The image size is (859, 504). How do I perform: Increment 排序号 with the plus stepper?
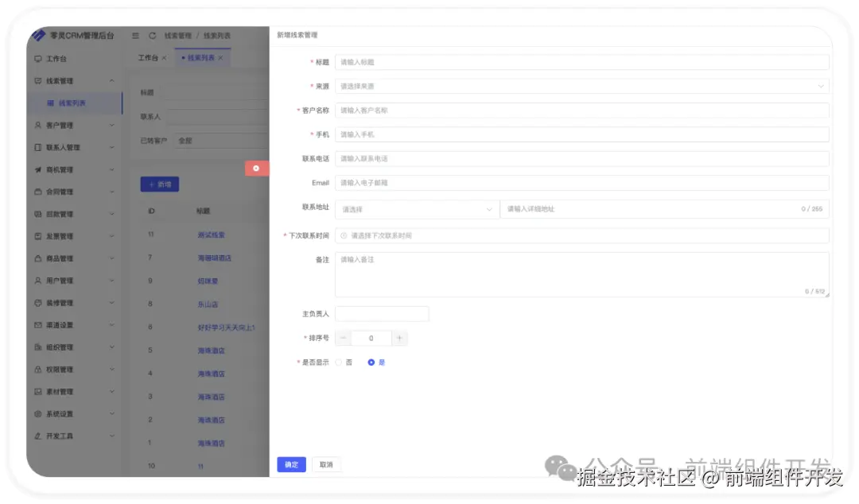click(x=399, y=338)
